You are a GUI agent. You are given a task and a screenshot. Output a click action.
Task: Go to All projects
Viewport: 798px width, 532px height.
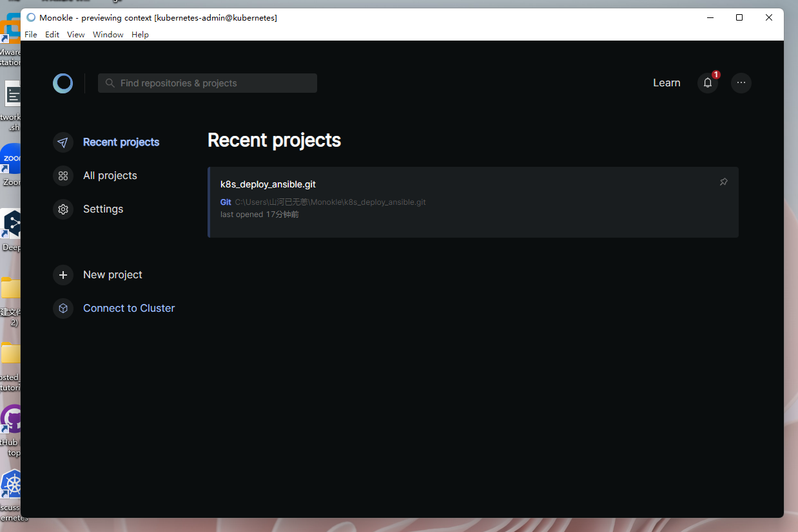pyautogui.click(x=110, y=176)
